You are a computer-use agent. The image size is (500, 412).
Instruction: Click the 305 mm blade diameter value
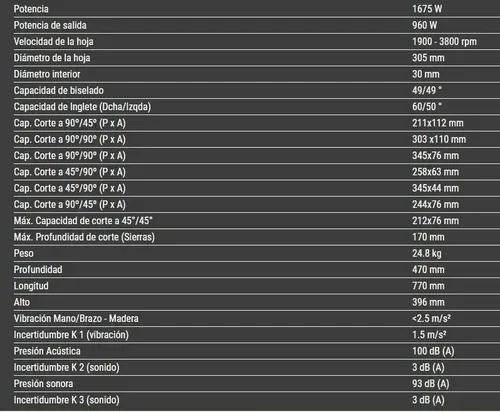tap(428, 58)
